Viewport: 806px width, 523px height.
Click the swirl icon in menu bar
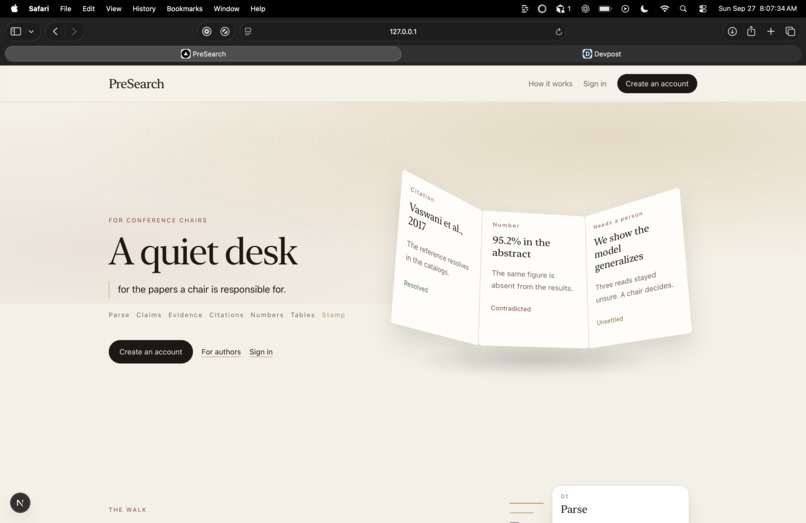(x=585, y=8)
